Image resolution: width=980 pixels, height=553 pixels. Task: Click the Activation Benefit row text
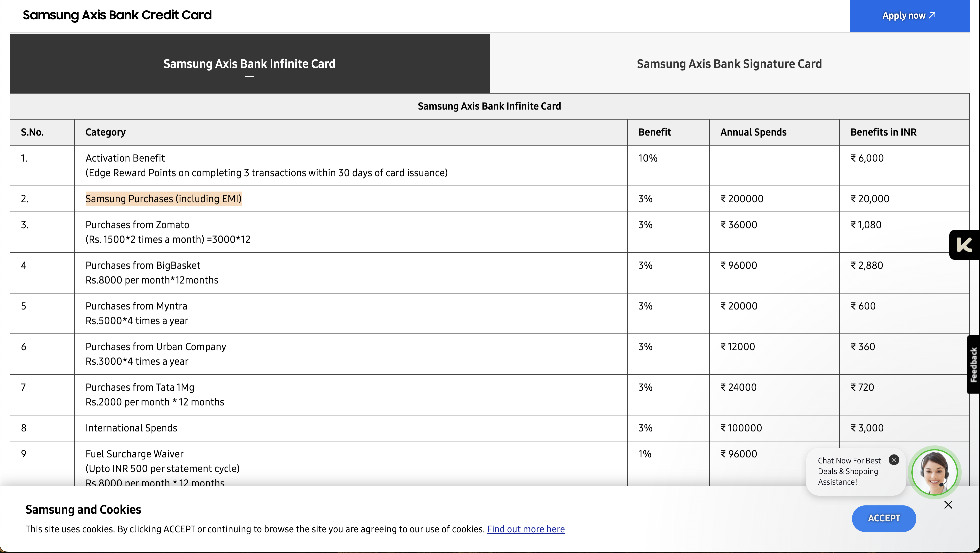[125, 158]
